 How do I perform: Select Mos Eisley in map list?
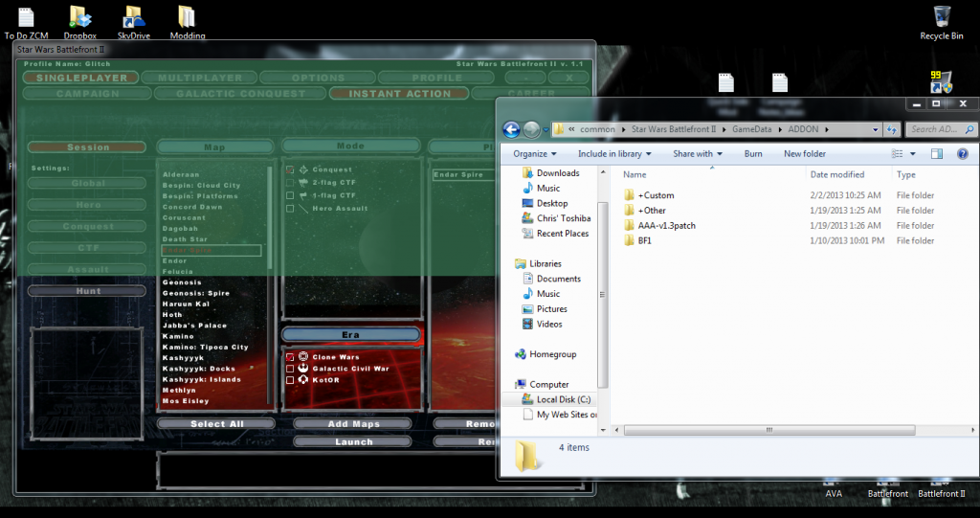tap(186, 401)
